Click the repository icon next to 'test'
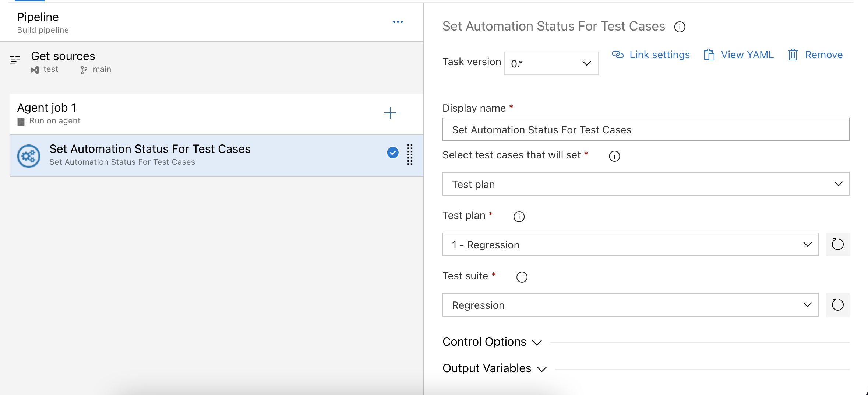Image resolution: width=868 pixels, height=395 pixels. (35, 70)
